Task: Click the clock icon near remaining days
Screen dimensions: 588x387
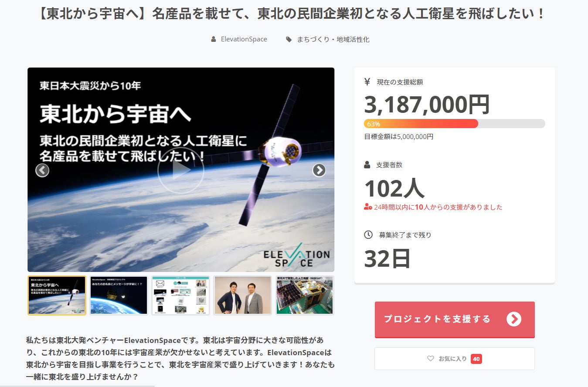Action: click(368, 235)
